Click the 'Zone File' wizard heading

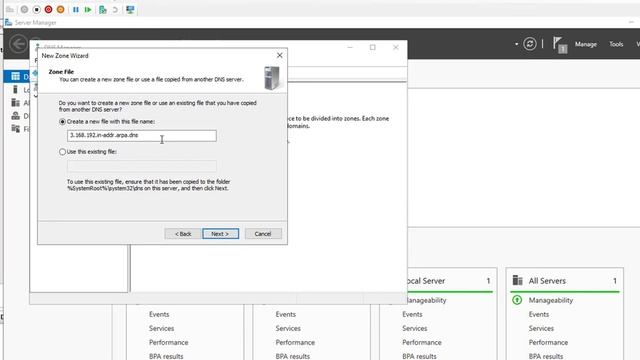(61, 71)
